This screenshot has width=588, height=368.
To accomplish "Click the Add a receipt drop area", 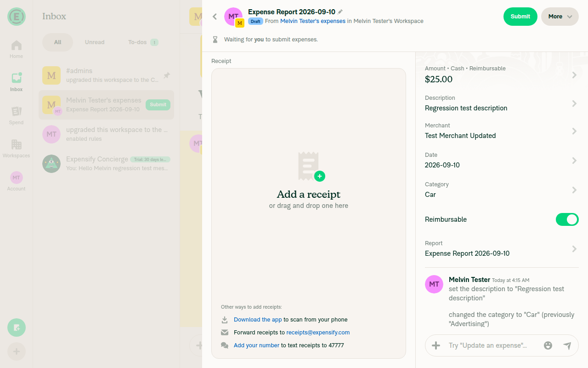I will point(309,213).
